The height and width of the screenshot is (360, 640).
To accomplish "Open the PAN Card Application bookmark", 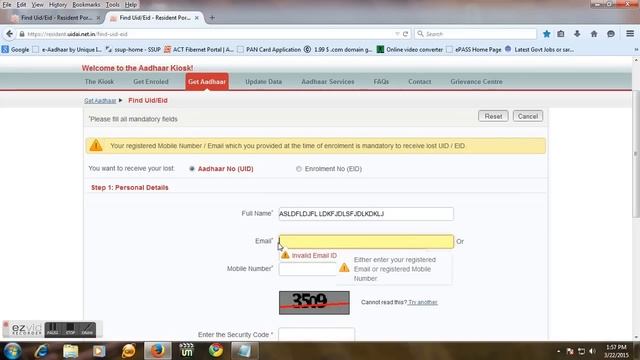I will [269, 49].
